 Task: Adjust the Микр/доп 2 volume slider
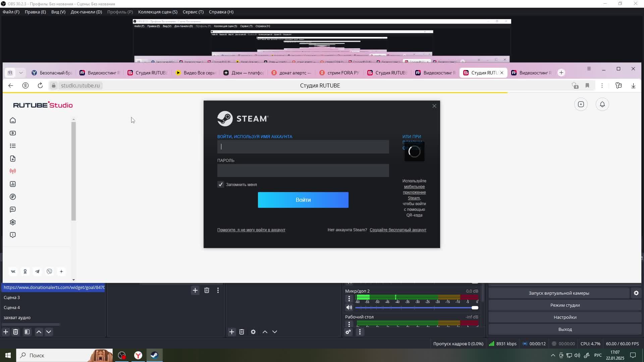pos(417,308)
